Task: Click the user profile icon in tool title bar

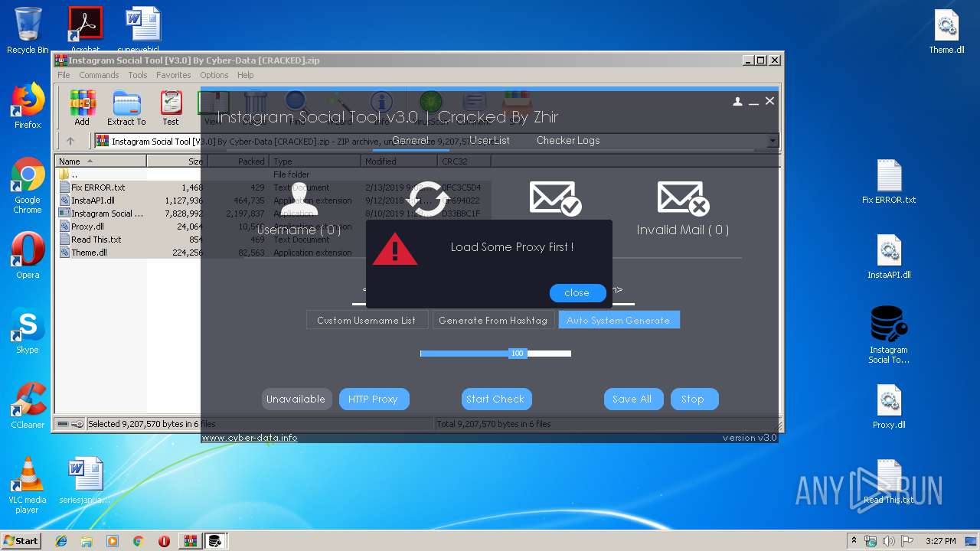Action: tap(737, 101)
